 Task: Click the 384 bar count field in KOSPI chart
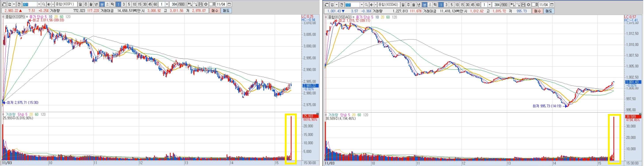(x=174, y=4)
